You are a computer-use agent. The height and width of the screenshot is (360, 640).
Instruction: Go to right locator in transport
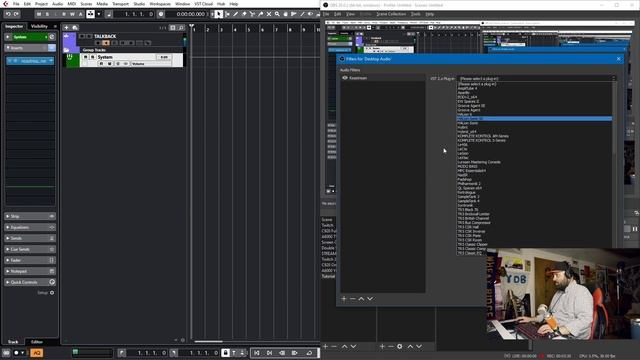[x=173, y=353]
